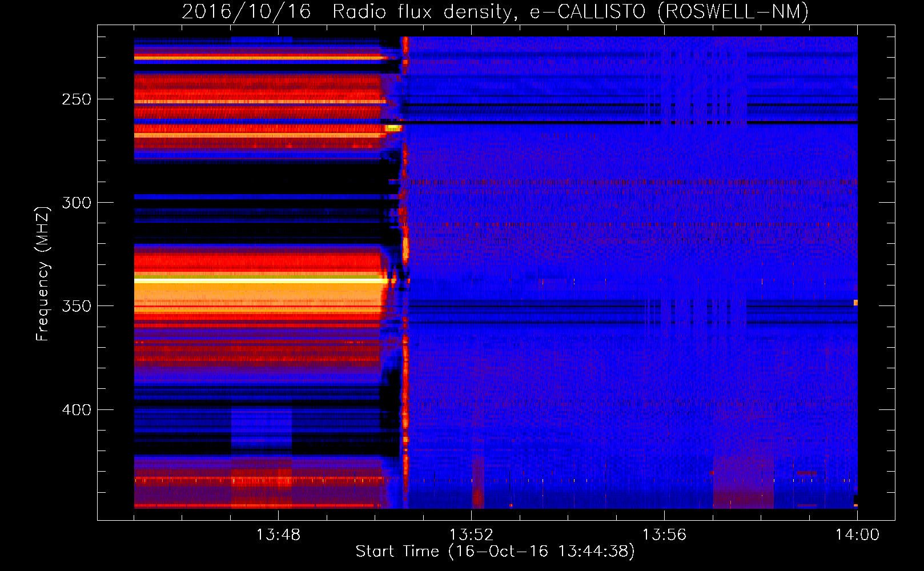This screenshot has height=571, width=924.
Task: Select the 250 frequency tick label
Action: pyautogui.click(x=77, y=99)
